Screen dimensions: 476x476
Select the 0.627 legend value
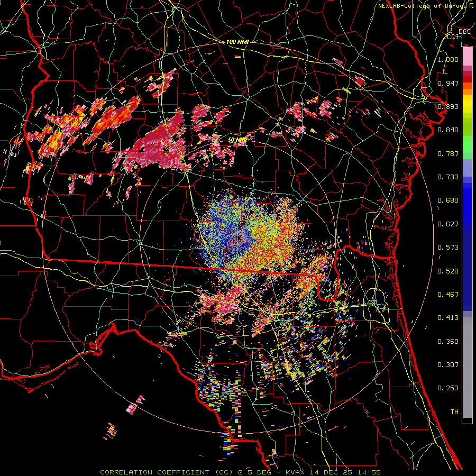448,224
